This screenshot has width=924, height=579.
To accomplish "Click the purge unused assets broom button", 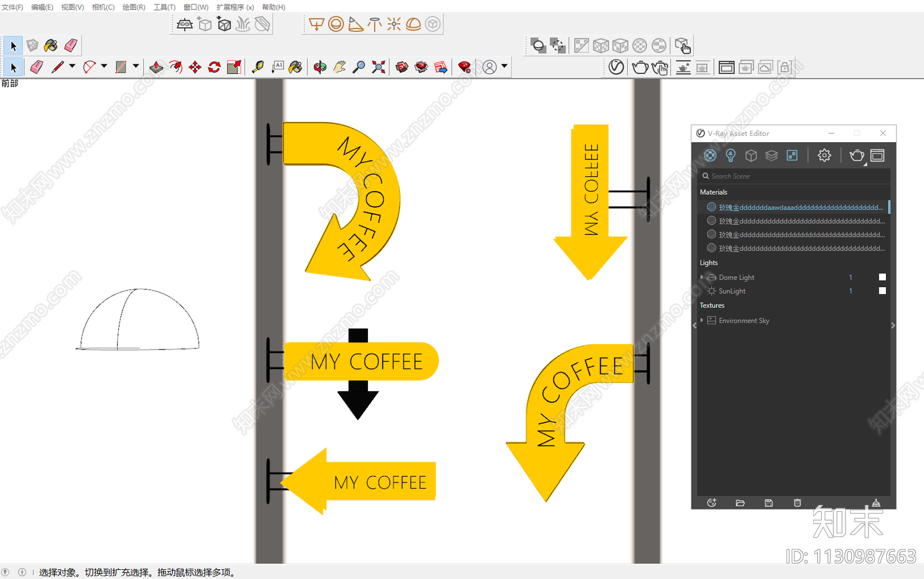I will [x=876, y=503].
